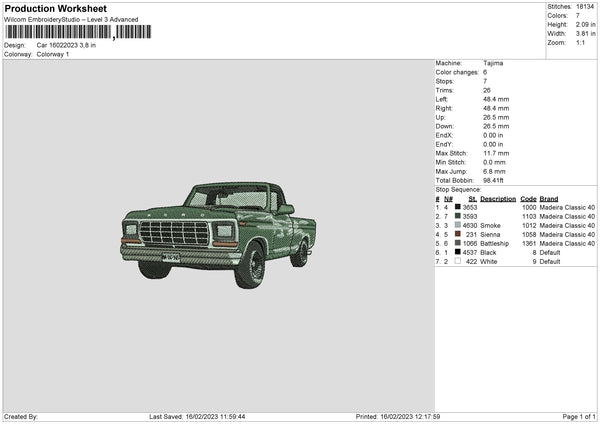This screenshot has width=600, height=424.
Task: Select the dark swatch for stop 1 (3653)
Action: pyautogui.click(x=458, y=207)
